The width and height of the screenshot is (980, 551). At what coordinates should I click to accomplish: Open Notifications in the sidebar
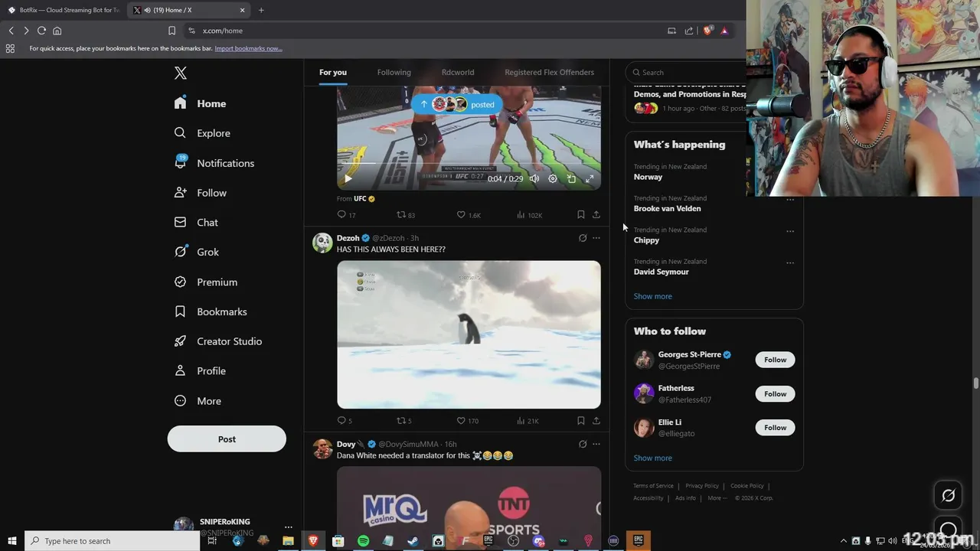(214, 163)
